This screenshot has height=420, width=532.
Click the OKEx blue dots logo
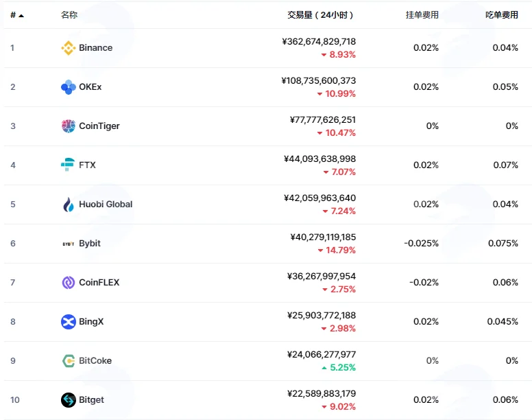(x=68, y=87)
